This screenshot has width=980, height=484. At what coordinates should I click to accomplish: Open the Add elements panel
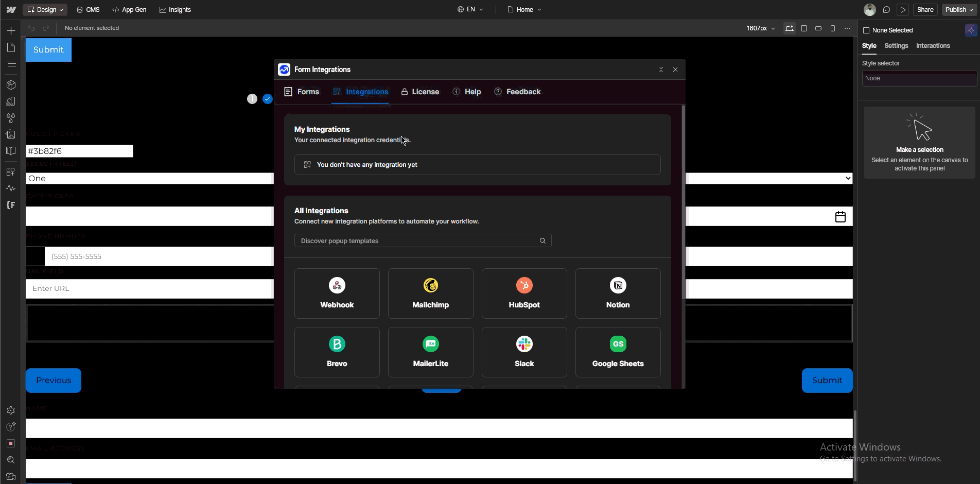pyautogui.click(x=11, y=31)
